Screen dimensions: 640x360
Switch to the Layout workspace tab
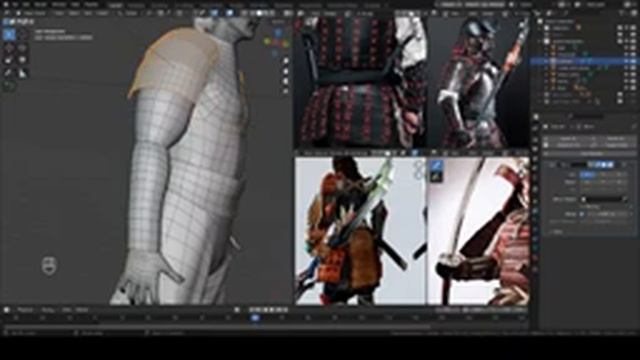click(x=116, y=5)
